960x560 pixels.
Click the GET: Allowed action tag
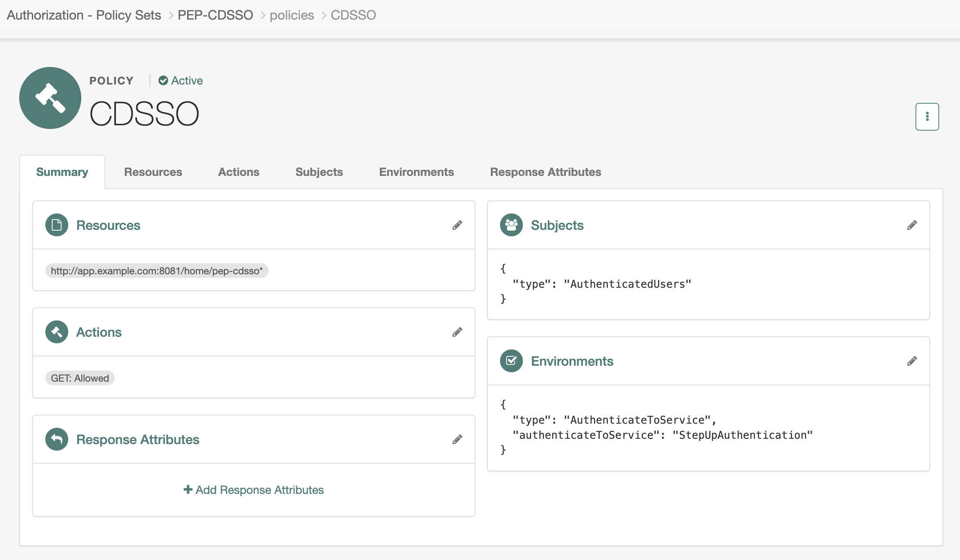[80, 378]
